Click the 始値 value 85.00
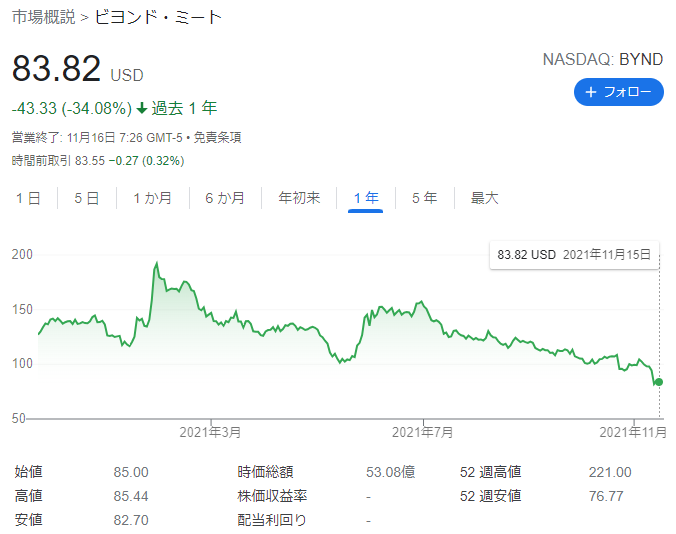The height and width of the screenshot is (534, 676). [131, 472]
